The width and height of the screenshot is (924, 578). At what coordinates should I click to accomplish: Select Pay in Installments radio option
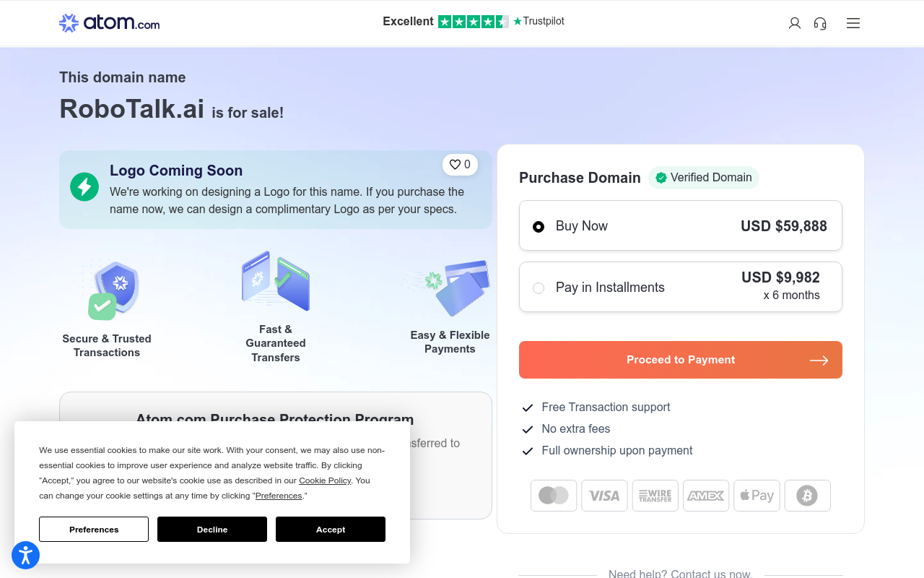(539, 288)
